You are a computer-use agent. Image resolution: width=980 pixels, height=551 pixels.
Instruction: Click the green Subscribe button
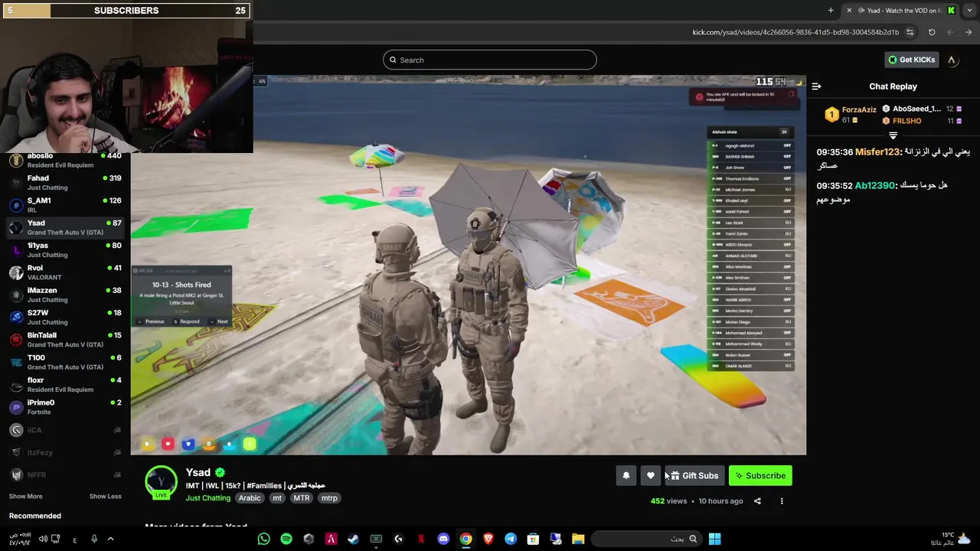point(760,475)
